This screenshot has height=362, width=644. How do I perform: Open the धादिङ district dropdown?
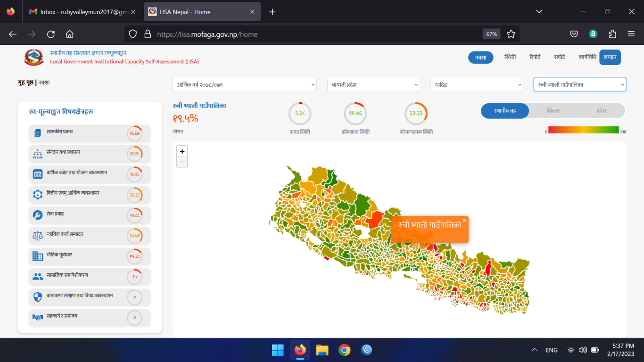[x=477, y=84]
